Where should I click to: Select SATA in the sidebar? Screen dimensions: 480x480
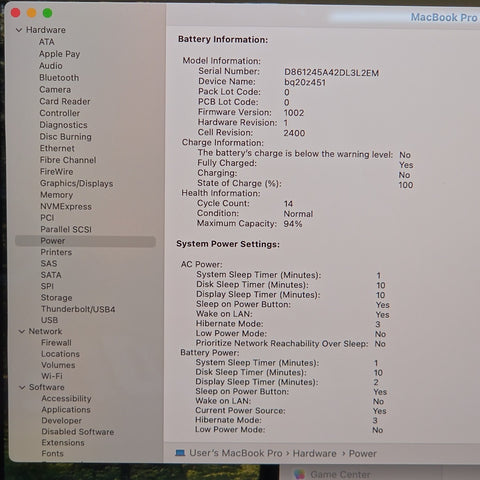coord(51,275)
